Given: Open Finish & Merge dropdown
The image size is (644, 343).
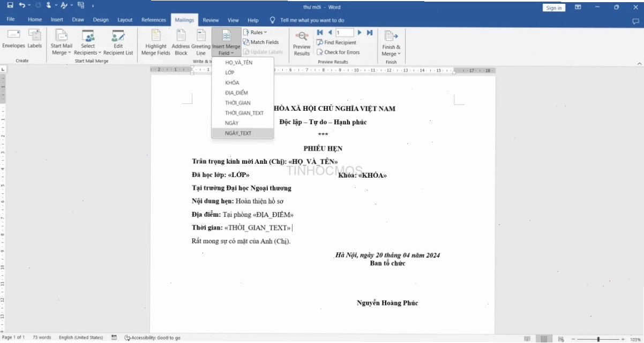Looking at the screenshot, I should (391, 43).
